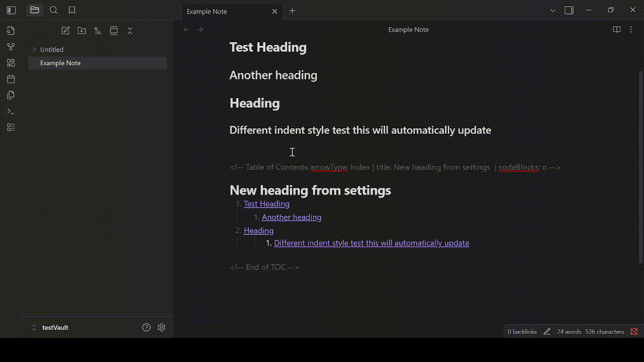The height and width of the screenshot is (362, 644).
Task: Open the file explorer pane icon
Action: pyautogui.click(x=35, y=10)
